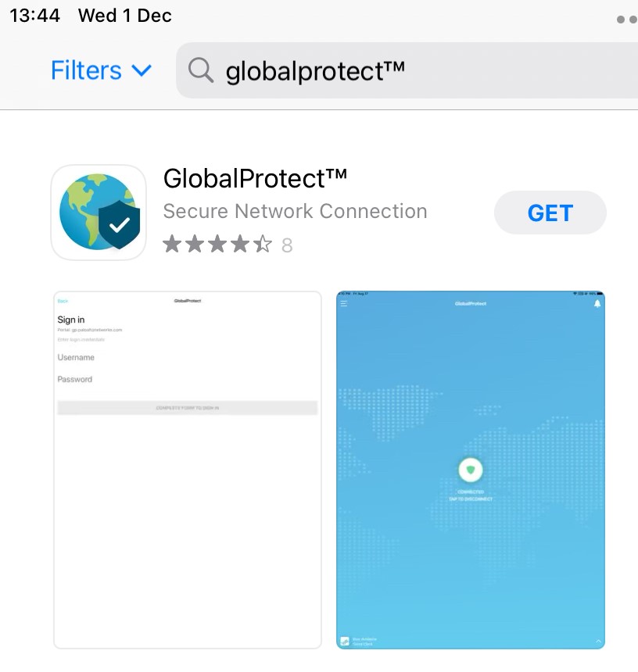638x672 pixels.
Task: Focus the globalprotect search field
Action: pyautogui.click(x=407, y=70)
